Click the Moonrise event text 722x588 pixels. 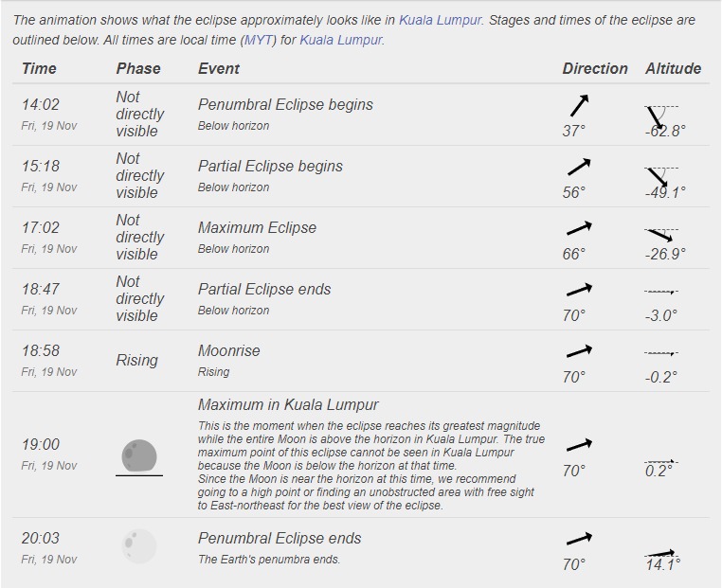coord(228,350)
